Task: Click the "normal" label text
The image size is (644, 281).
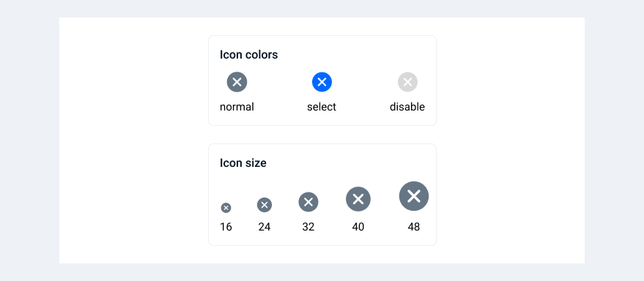Action: (237, 107)
